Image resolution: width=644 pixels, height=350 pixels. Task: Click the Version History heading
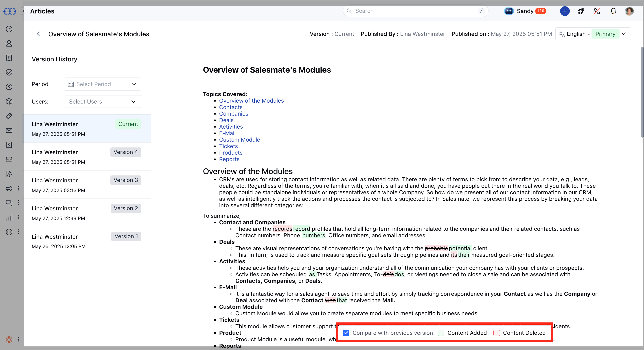tap(55, 59)
